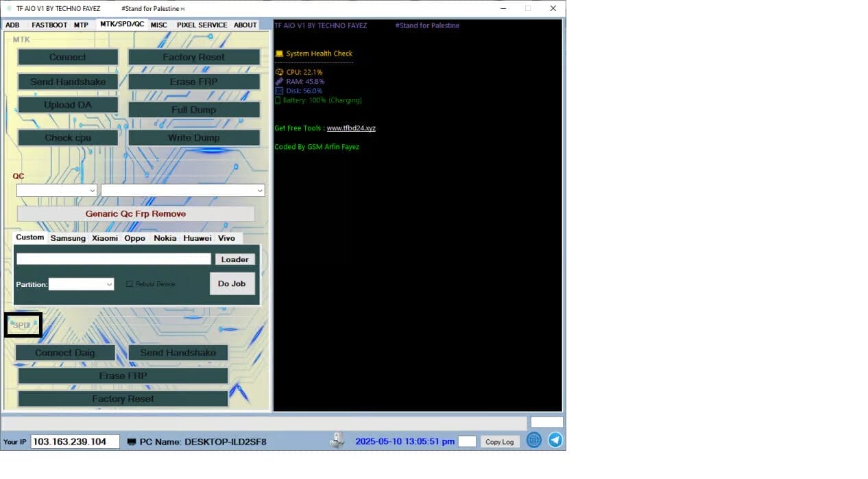Click the Write Dump button
The image size is (868, 479).
pos(194,138)
